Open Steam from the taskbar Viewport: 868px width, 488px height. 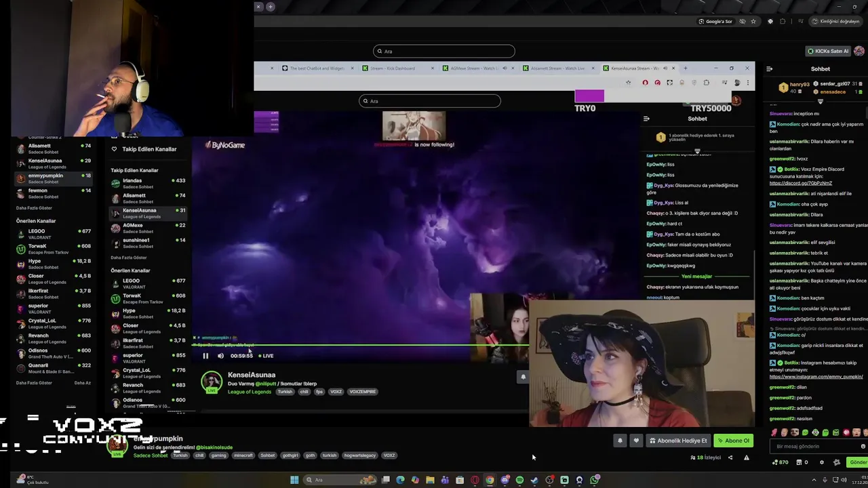(534, 480)
